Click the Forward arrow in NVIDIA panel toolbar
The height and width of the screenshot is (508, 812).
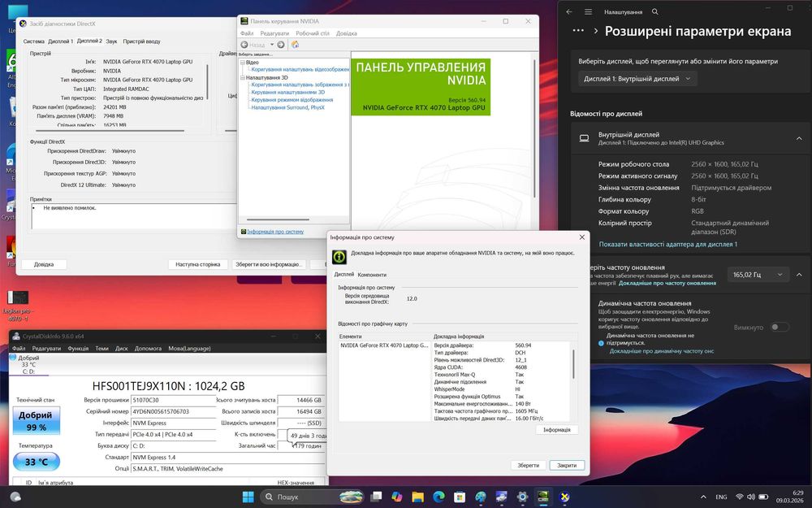pos(281,45)
